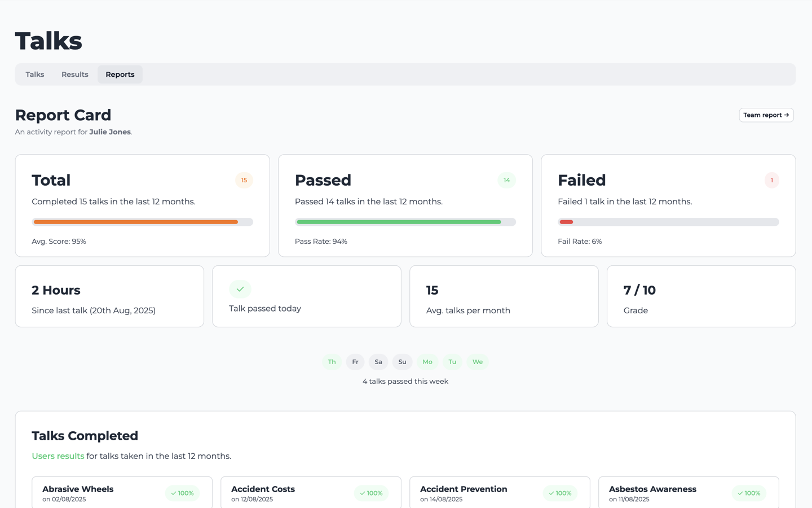Image resolution: width=812 pixels, height=508 pixels.
Task: Switch to the Talks tab
Action: (x=35, y=75)
